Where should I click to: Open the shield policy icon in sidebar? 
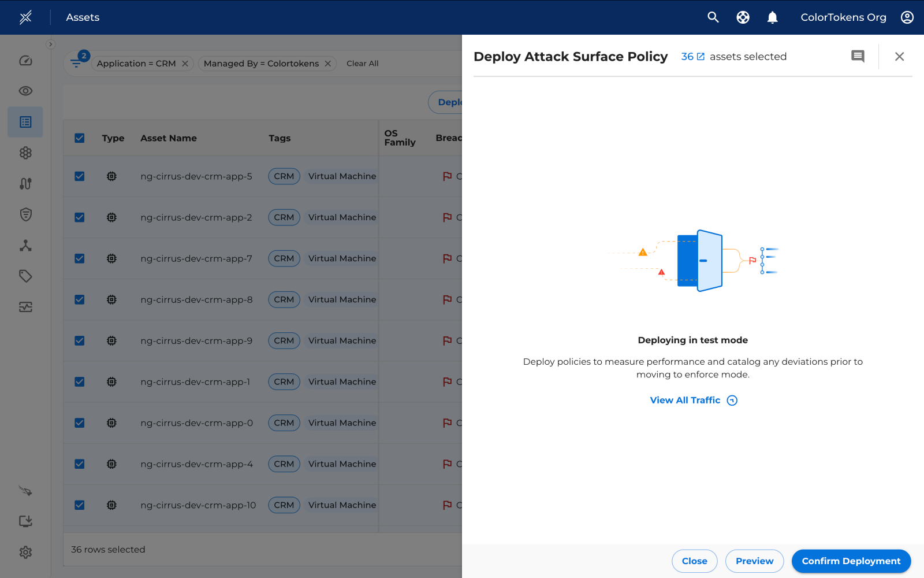25,214
